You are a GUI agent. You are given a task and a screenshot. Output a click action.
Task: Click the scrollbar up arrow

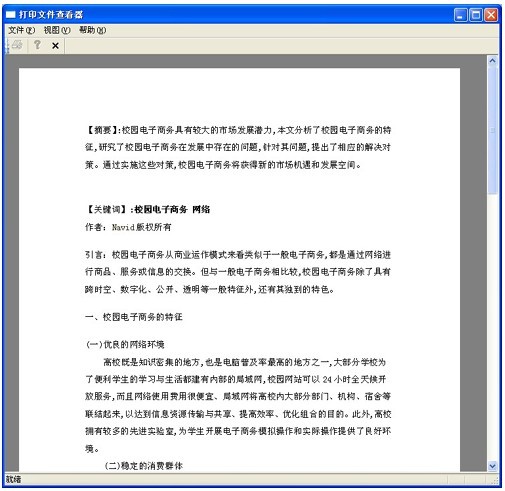(x=492, y=61)
